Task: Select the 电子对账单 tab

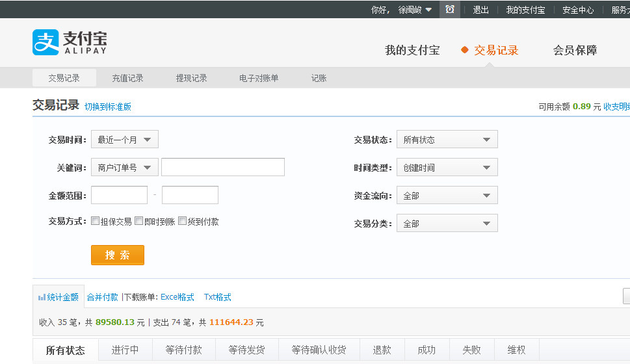Action: coord(259,78)
